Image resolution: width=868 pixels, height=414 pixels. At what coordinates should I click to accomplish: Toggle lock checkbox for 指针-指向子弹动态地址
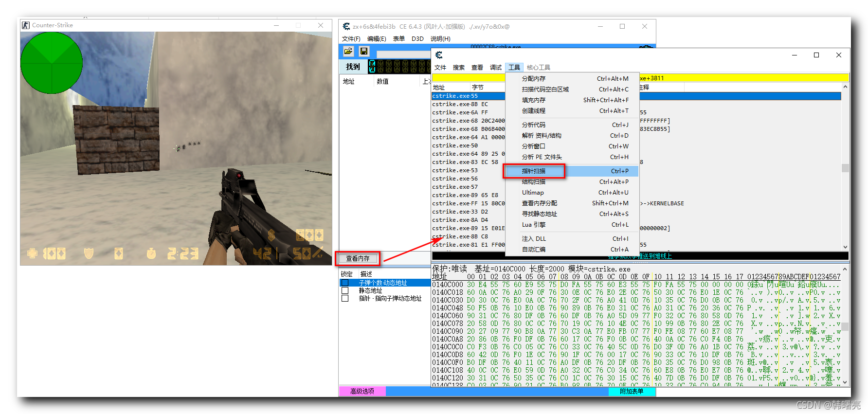tap(345, 298)
